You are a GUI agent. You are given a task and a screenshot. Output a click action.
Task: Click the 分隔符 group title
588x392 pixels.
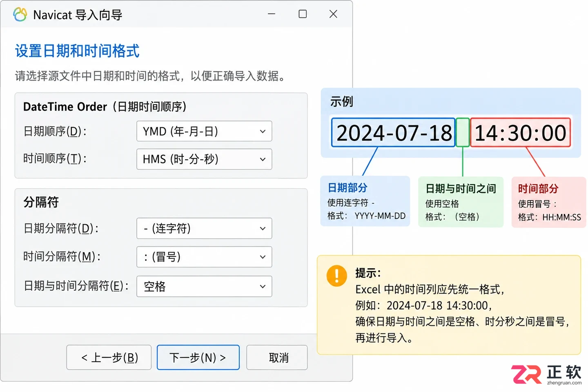(x=41, y=202)
